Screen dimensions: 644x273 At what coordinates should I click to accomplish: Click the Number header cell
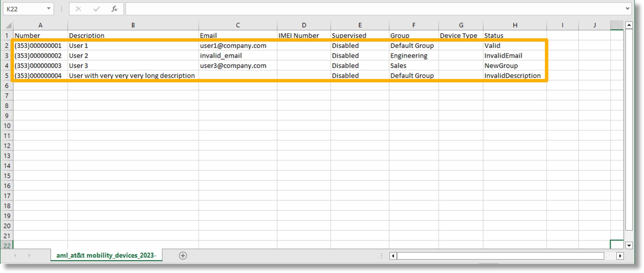point(41,36)
